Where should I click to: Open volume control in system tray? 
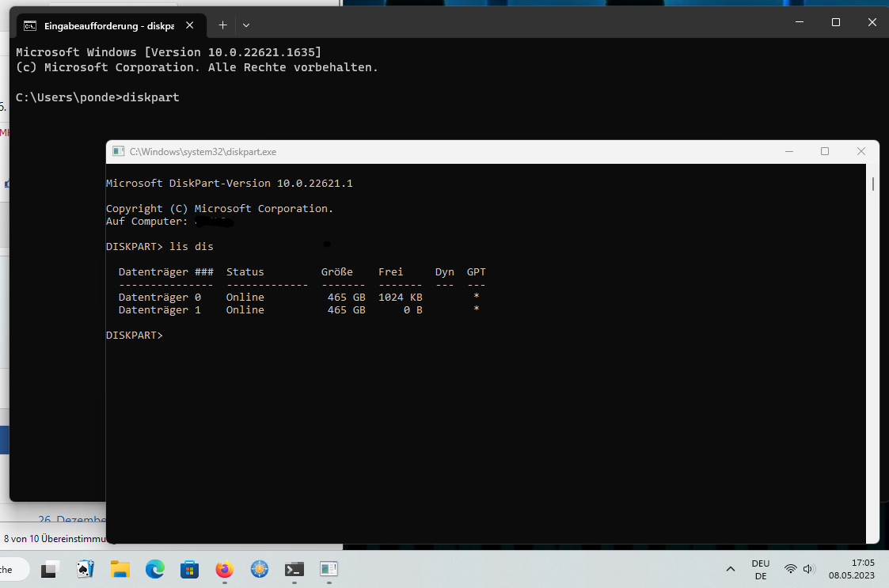click(x=808, y=569)
